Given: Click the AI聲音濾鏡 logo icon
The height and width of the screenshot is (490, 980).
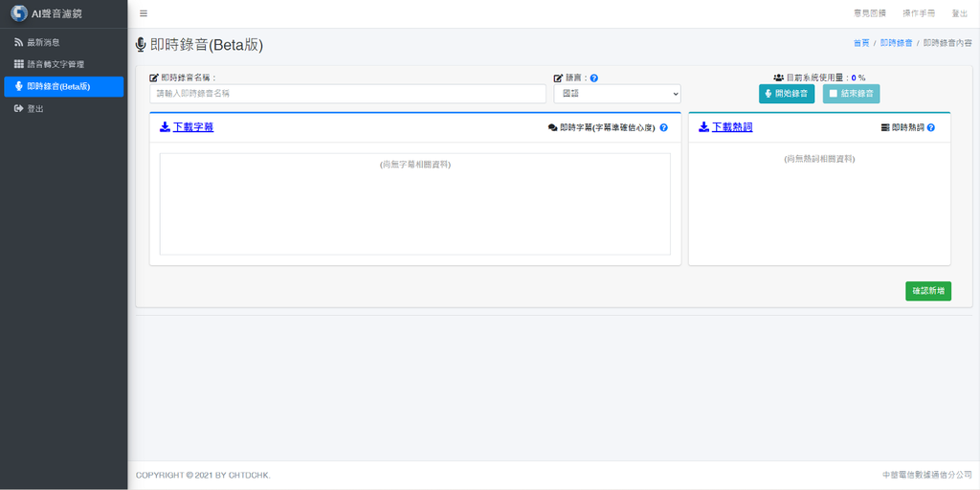Looking at the screenshot, I should [19, 13].
